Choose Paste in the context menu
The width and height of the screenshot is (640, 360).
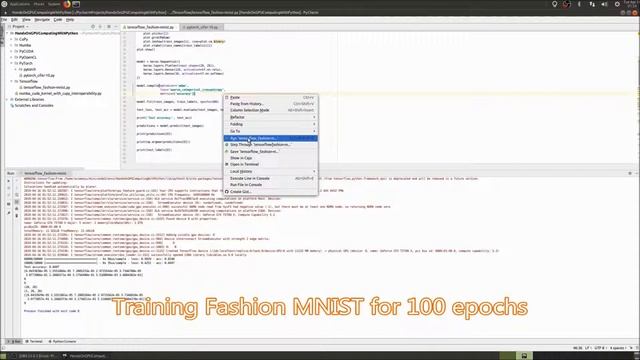click(271, 98)
